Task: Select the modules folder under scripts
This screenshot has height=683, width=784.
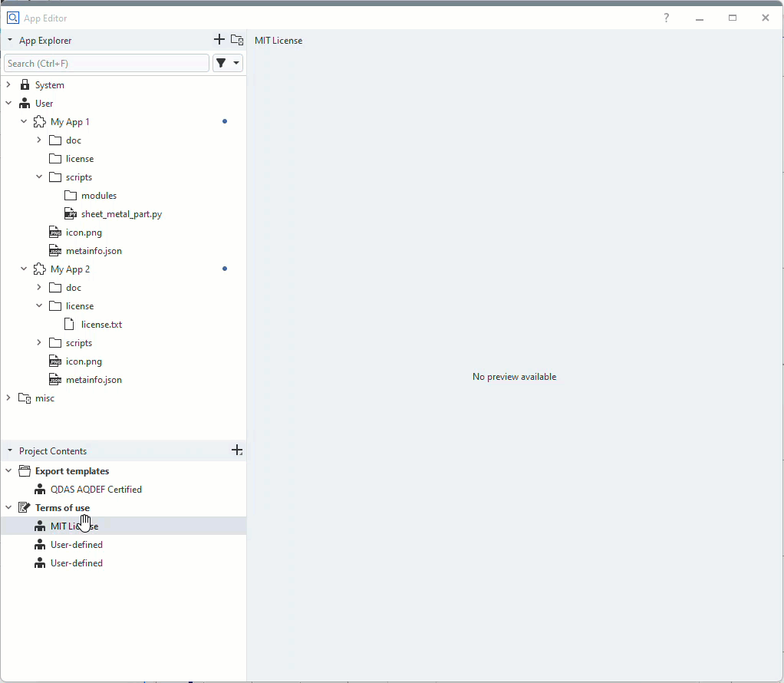Action: tap(98, 196)
